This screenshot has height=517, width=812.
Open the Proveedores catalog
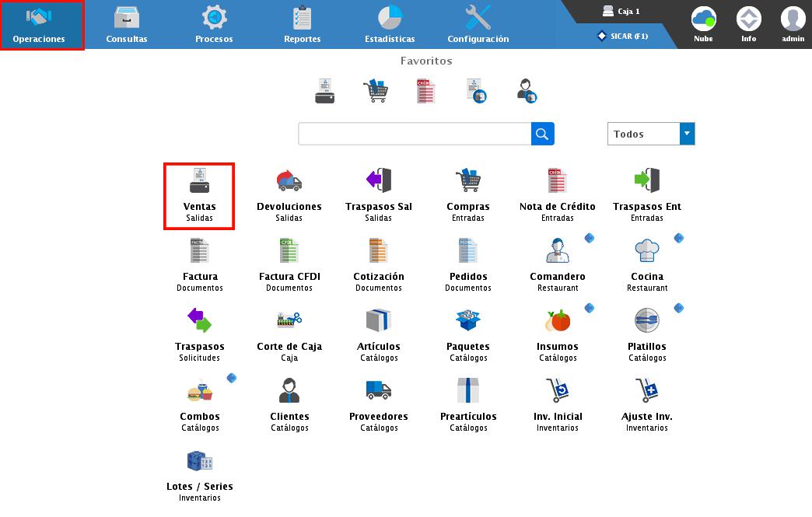[378, 404]
